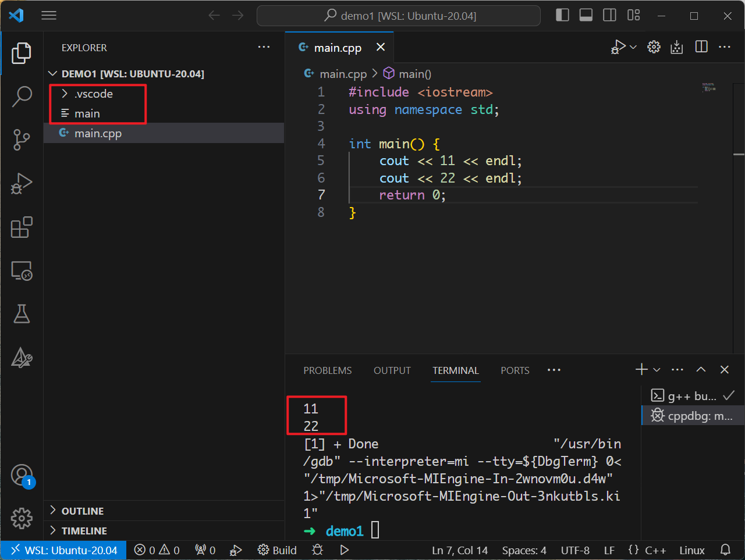Viewport: 745px width, 560px height.
Task: Start debugging with the Run C++ File button
Action: [619, 47]
